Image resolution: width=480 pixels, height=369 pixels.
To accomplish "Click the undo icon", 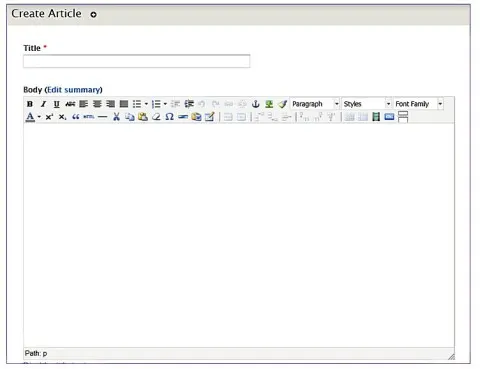I will [x=201, y=104].
